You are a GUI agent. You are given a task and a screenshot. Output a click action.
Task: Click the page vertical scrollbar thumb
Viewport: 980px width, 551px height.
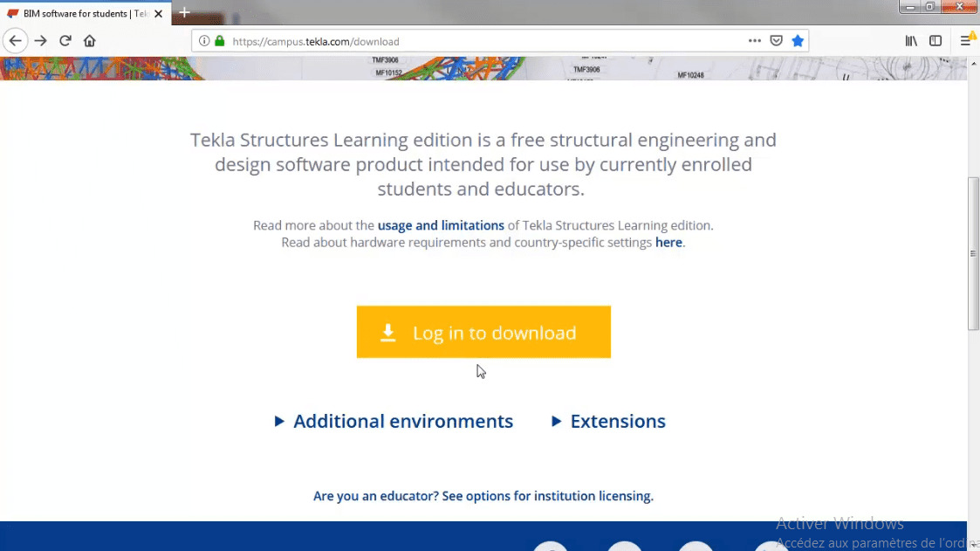coord(973,253)
